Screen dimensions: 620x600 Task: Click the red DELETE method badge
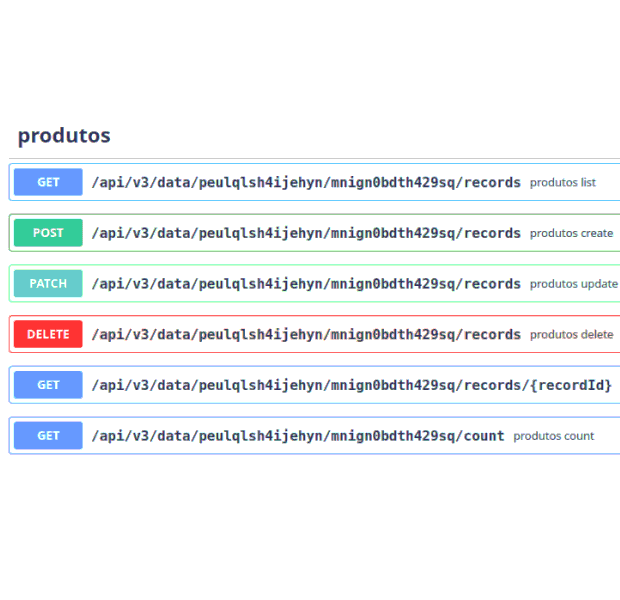pyautogui.click(x=48, y=334)
